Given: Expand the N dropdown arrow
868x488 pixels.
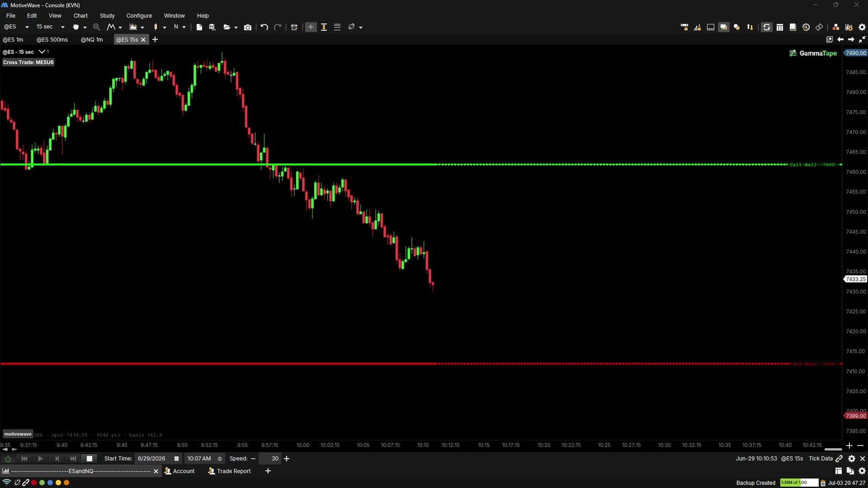Looking at the screenshot, I should [184, 27].
